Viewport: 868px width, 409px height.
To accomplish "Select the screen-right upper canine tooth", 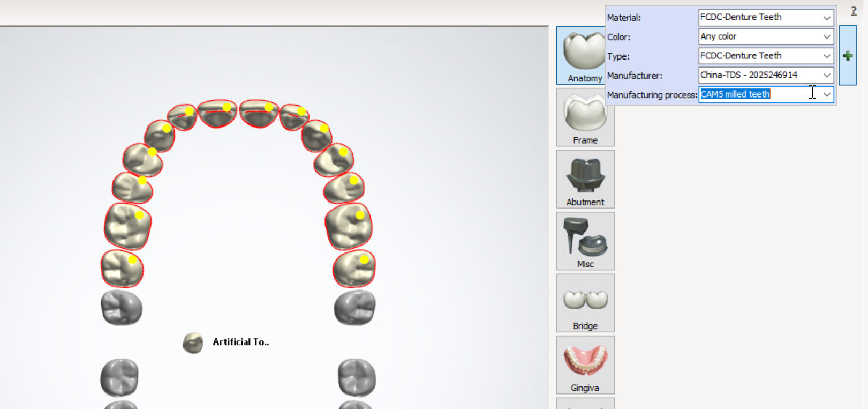I will tap(316, 136).
